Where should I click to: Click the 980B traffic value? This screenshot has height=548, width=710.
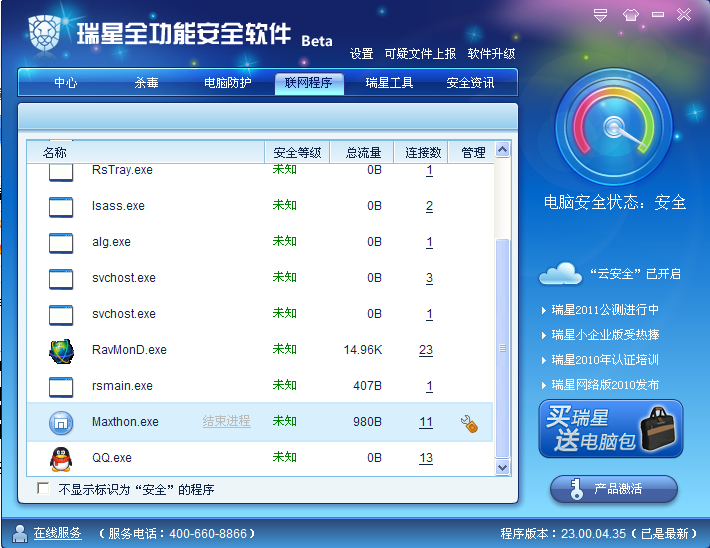[x=367, y=422]
